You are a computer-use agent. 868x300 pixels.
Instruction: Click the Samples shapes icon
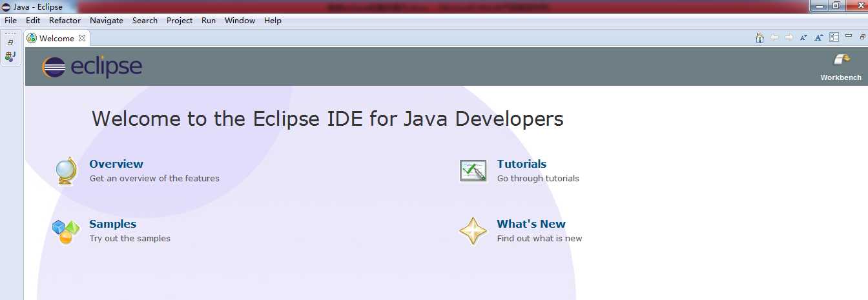coord(66,231)
